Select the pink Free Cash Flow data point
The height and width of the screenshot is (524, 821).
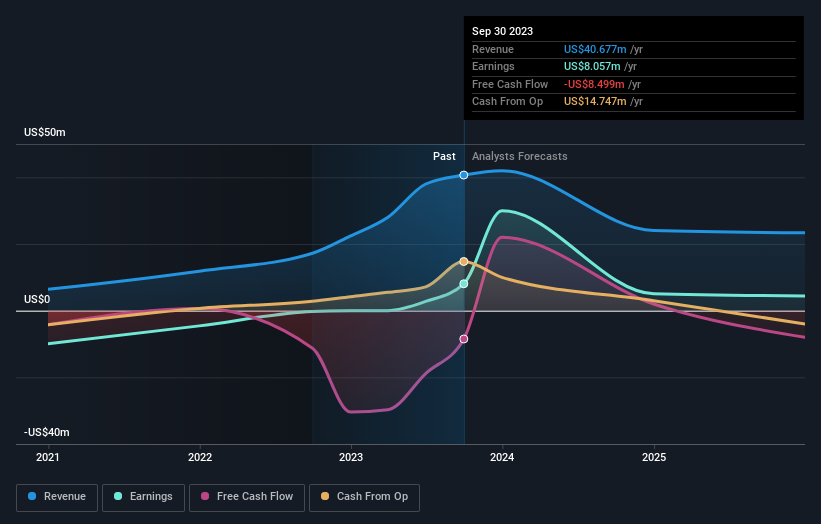click(464, 339)
